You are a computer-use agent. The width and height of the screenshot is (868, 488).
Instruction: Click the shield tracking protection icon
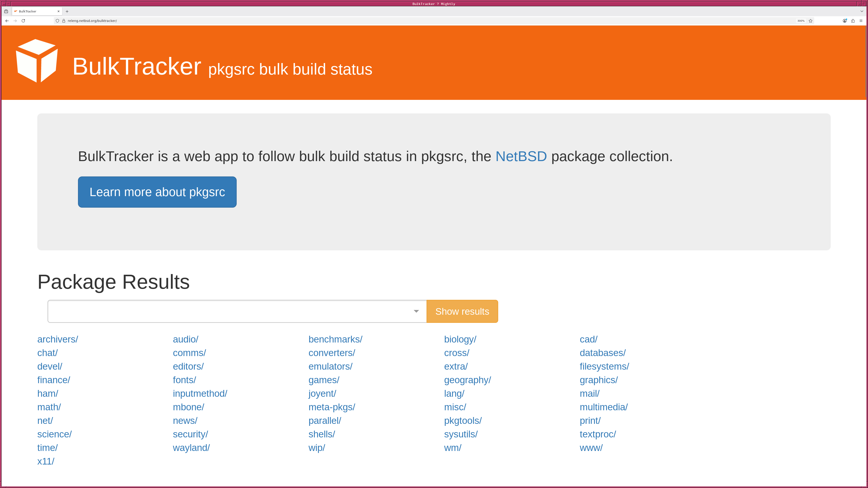[57, 21]
